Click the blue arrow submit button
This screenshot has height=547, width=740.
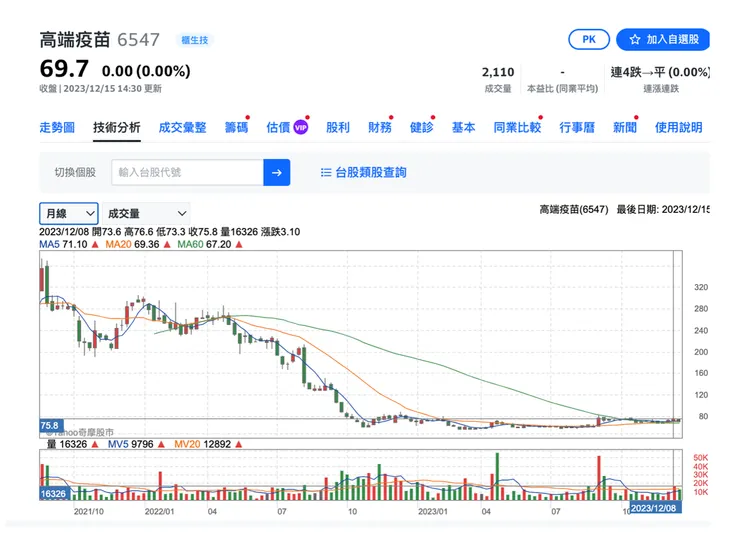pyautogui.click(x=277, y=172)
